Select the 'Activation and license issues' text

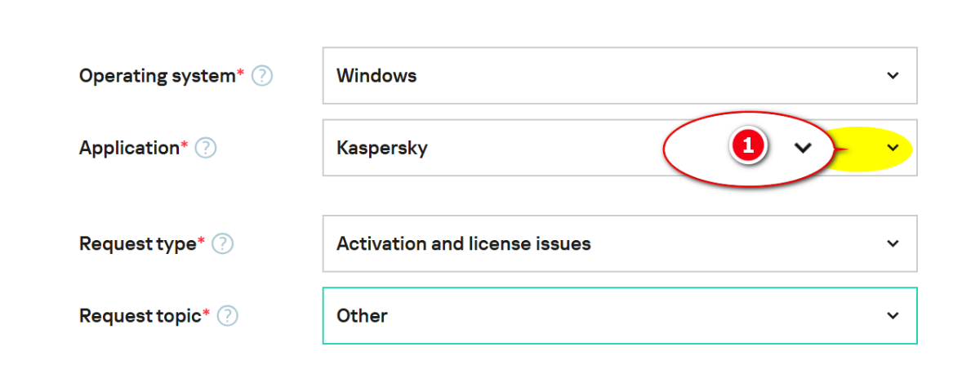[x=463, y=243]
